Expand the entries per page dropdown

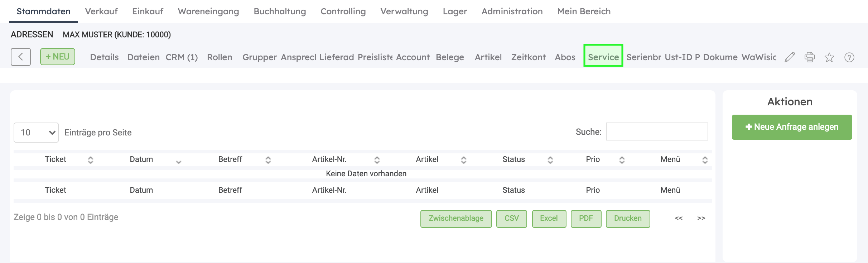coord(36,133)
